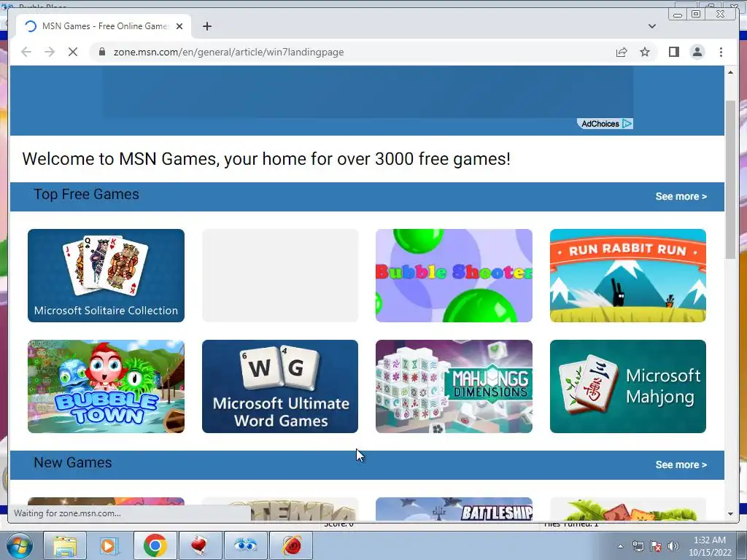Open Run Rabbit Run game tile

(627, 276)
